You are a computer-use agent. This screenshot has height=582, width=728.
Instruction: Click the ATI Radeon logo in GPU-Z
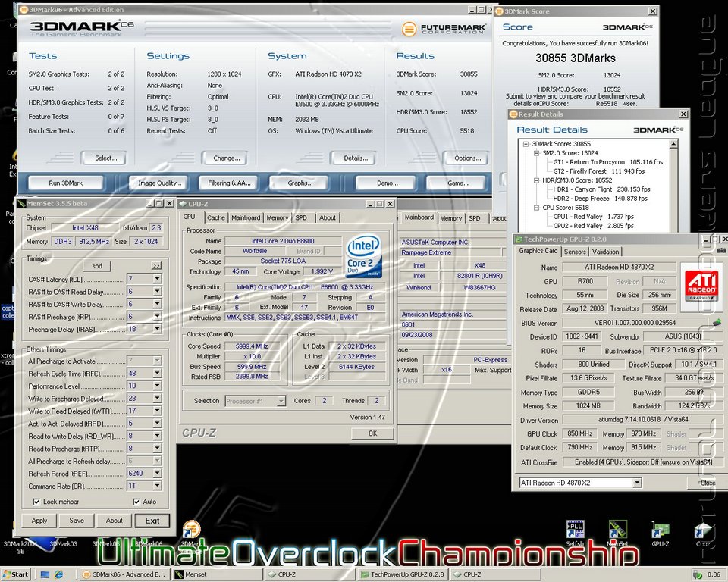701,284
